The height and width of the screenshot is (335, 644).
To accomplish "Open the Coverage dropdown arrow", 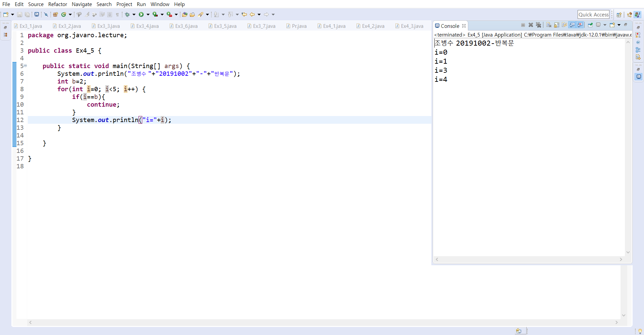I will click(x=162, y=14).
